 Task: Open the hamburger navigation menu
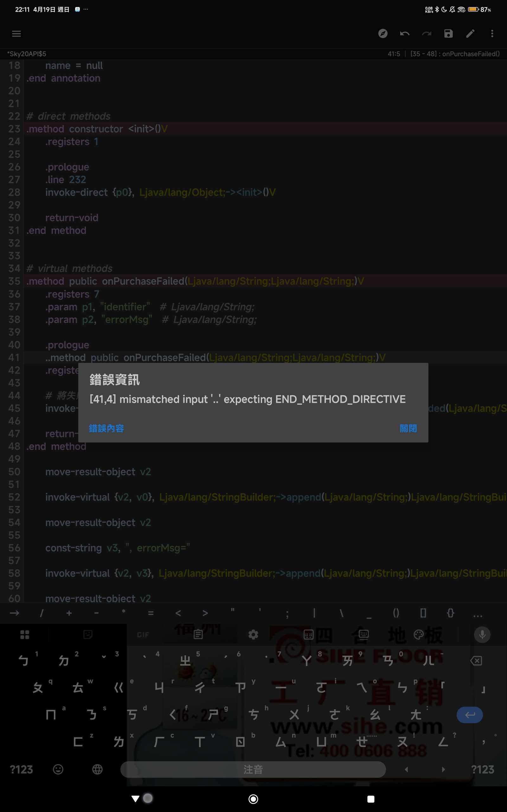pos(16,34)
